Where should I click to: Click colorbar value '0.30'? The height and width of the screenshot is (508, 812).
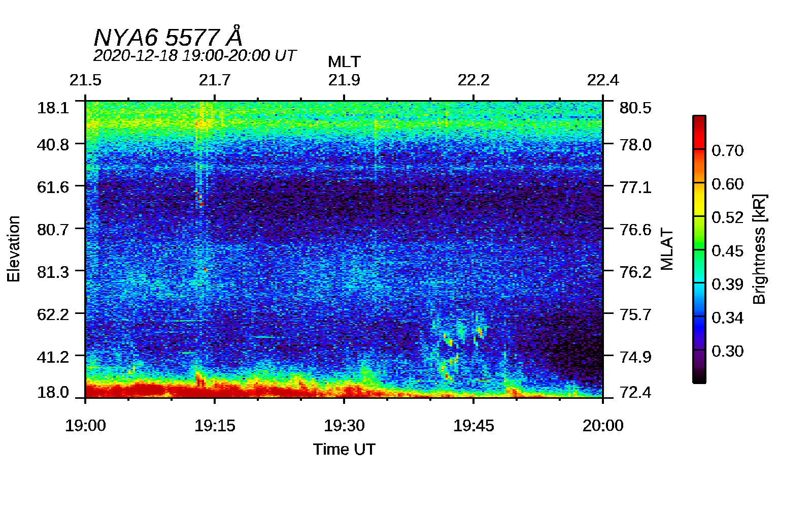pyautogui.click(x=727, y=352)
